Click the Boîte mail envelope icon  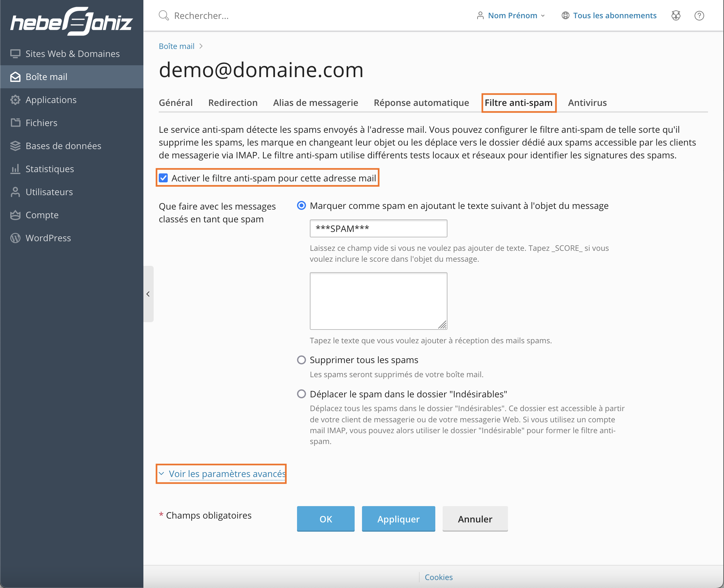pyautogui.click(x=15, y=76)
